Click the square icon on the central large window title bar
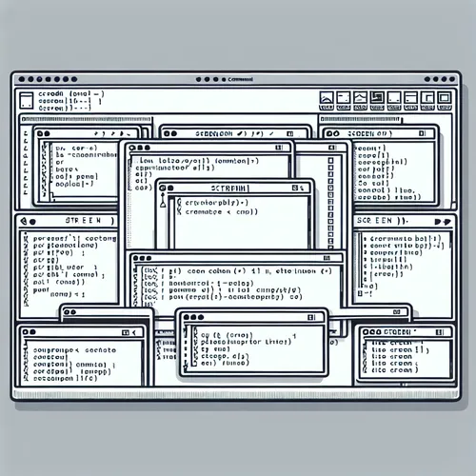Image resolution: width=476 pixels, height=476 pixels. pyautogui.click(x=279, y=148)
